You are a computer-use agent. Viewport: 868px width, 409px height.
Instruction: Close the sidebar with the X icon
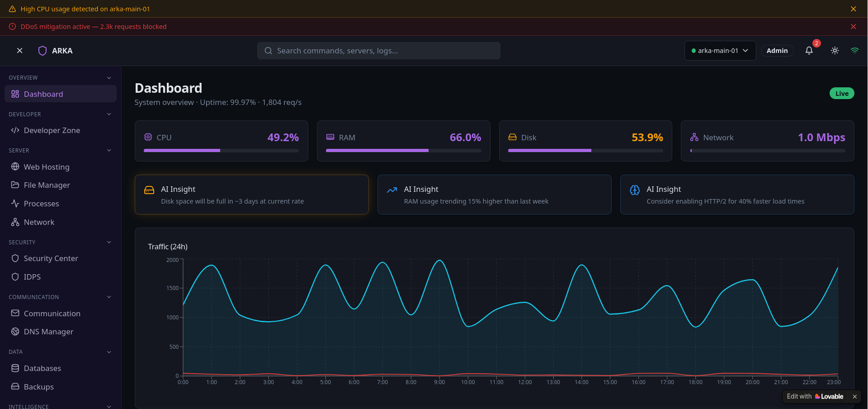tap(20, 51)
